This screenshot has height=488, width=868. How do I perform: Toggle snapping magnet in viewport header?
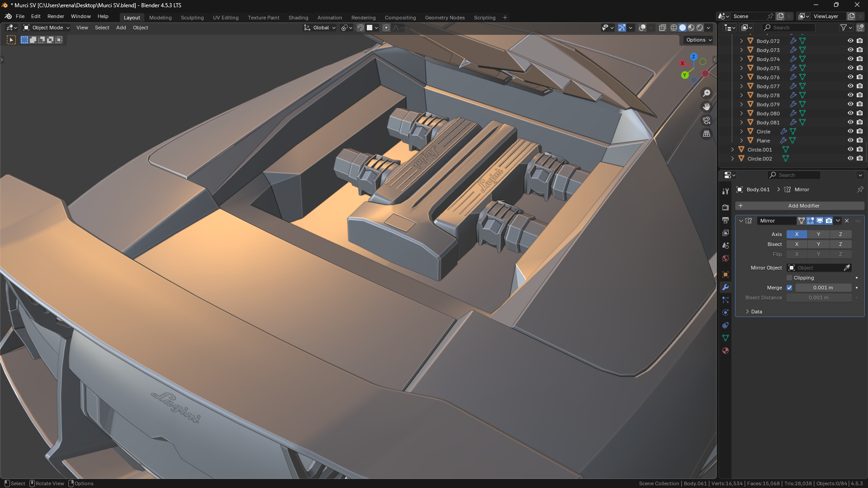tap(360, 28)
